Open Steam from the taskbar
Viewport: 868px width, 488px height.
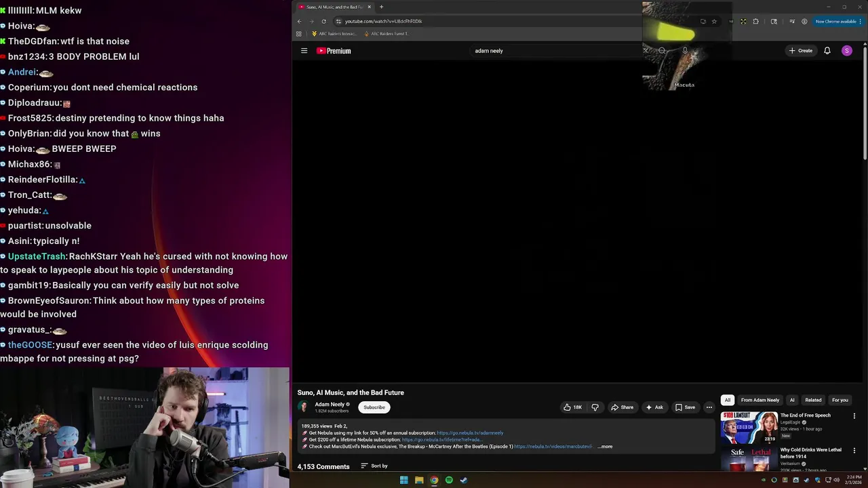click(464, 480)
